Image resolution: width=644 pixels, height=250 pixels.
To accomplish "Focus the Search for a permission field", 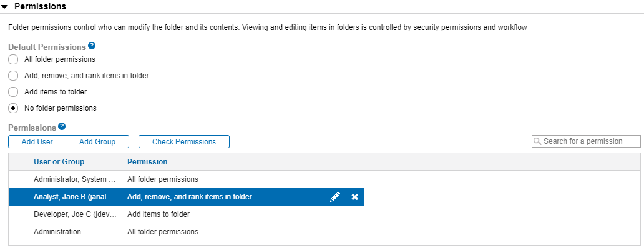I will click(x=590, y=142).
